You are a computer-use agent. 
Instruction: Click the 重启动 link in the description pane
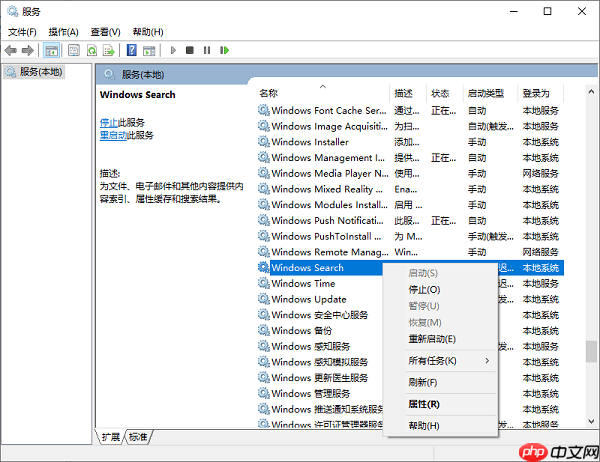pos(111,135)
